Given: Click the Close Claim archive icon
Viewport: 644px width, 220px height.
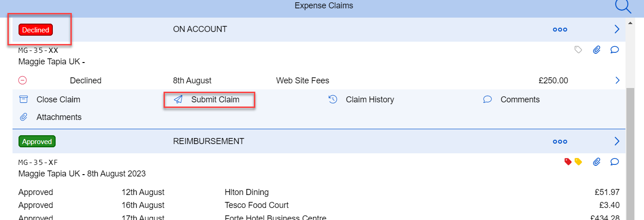Looking at the screenshot, I should (x=23, y=99).
